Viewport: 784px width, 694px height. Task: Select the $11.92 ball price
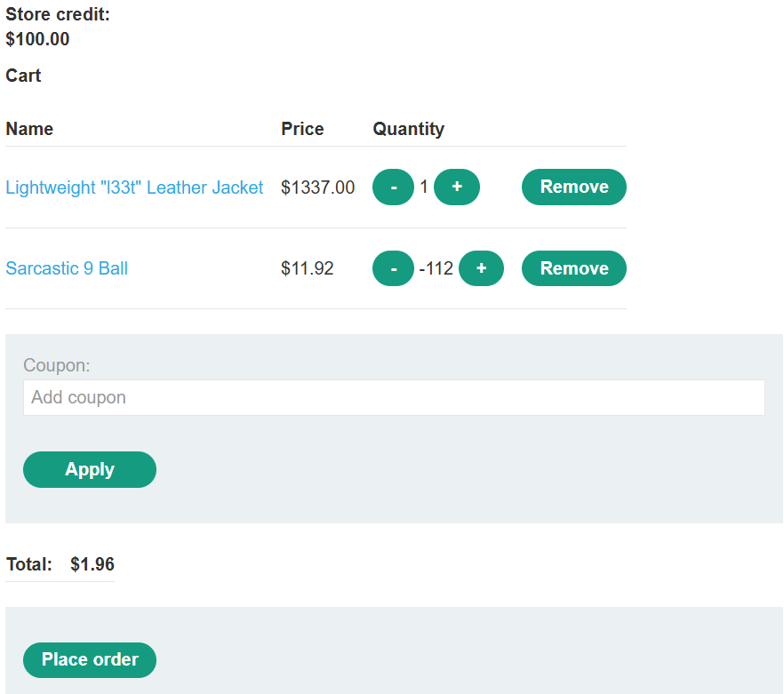307,268
